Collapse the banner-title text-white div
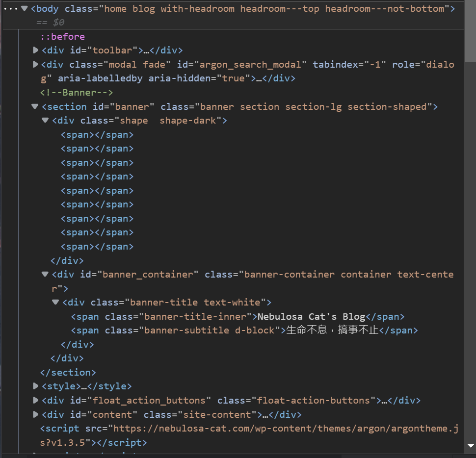476x458 pixels. coord(55,302)
